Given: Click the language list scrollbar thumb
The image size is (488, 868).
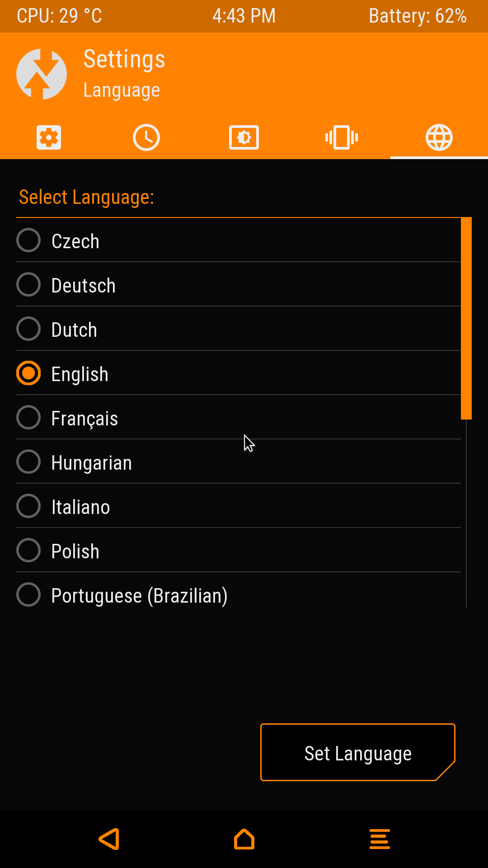Looking at the screenshot, I should pos(466,318).
